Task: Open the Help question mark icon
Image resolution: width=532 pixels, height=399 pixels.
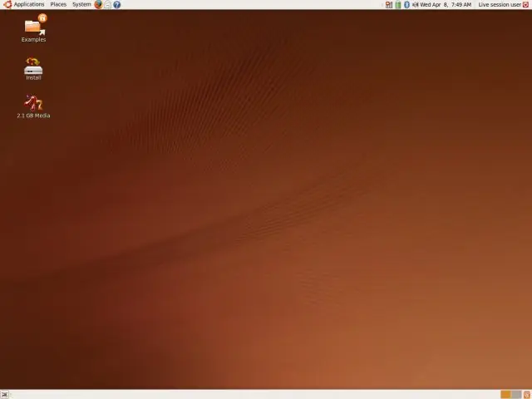Action: pyautogui.click(x=116, y=4)
